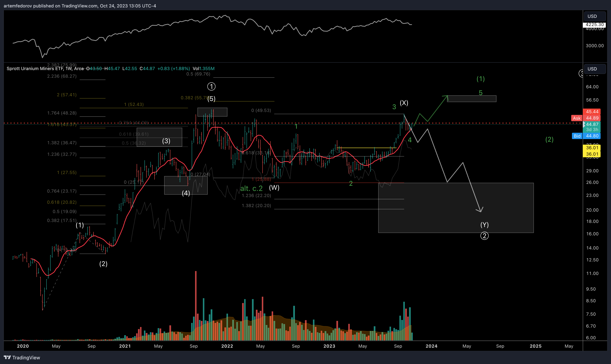Select the (W) wave label
The width and height of the screenshot is (611, 364).
(x=274, y=188)
